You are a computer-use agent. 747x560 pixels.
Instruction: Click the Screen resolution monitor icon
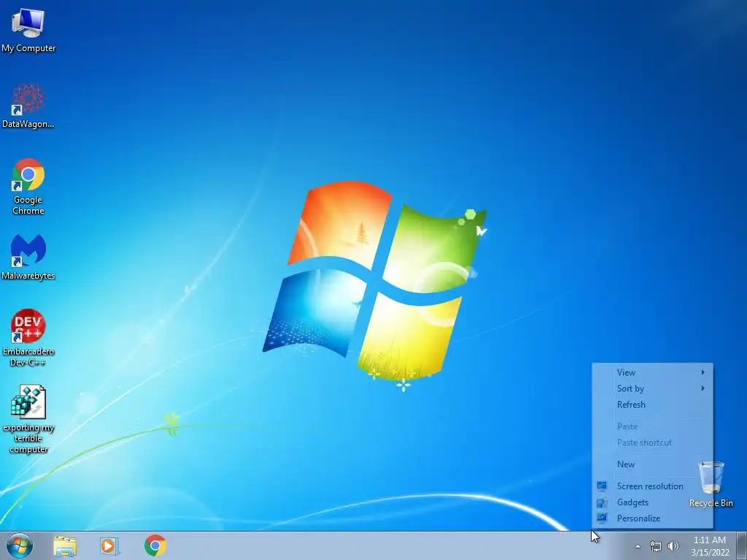[602, 486]
